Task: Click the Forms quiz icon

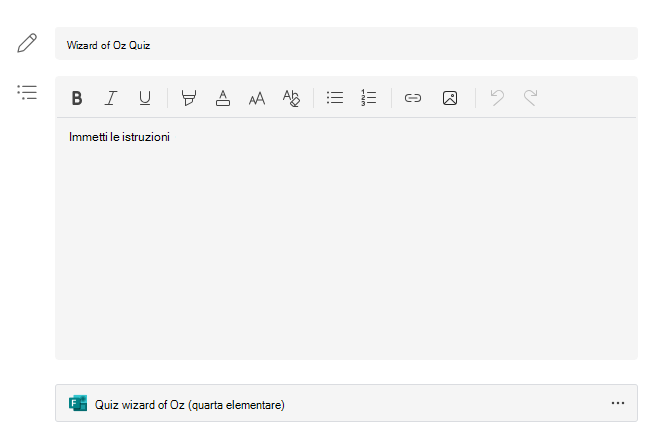Action: tap(78, 403)
